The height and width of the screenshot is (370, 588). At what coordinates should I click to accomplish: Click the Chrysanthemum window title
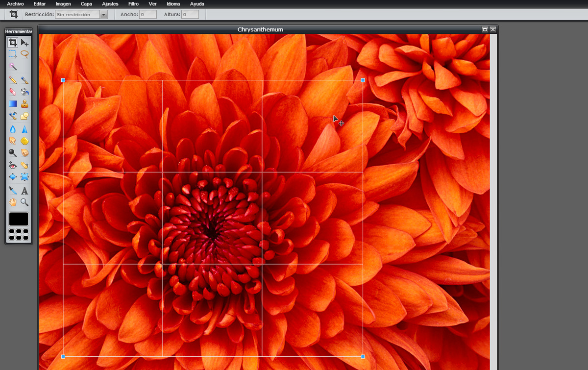[260, 29]
